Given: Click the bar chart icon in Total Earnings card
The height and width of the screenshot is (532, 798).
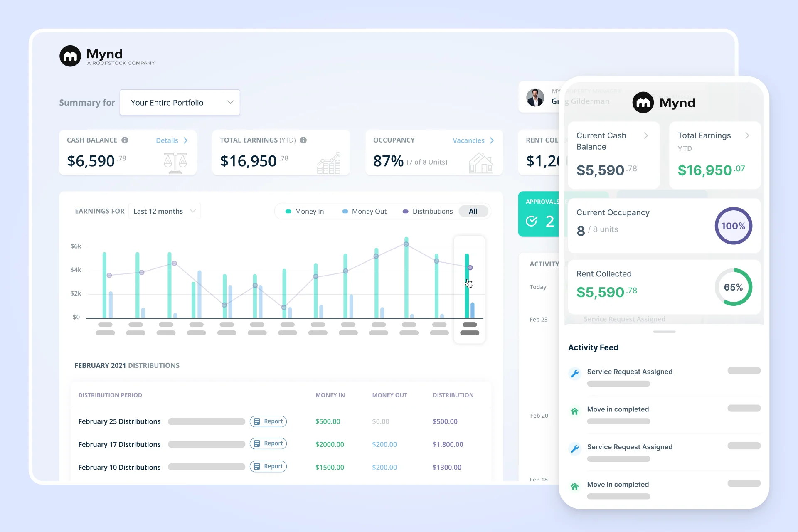Looking at the screenshot, I should pos(329,163).
